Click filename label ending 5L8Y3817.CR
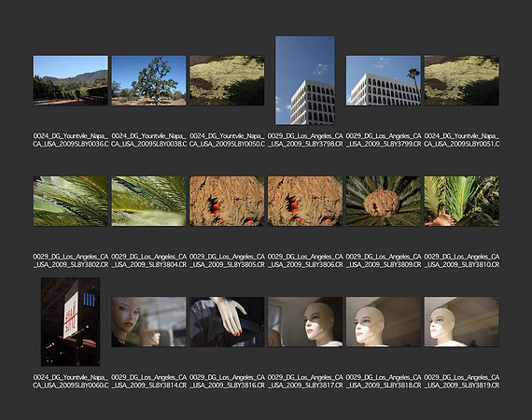The width and height of the screenshot is (532, 420). pos(305,382)
